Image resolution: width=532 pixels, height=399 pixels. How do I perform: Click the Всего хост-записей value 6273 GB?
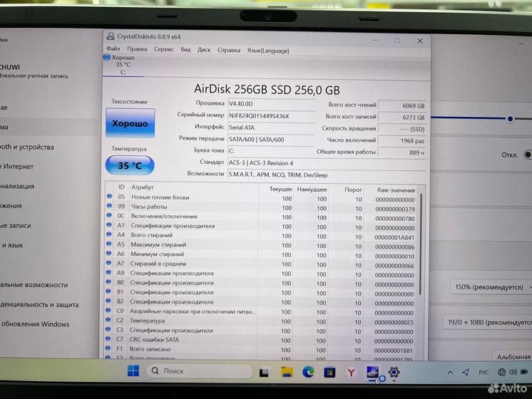tap(402, 118)
